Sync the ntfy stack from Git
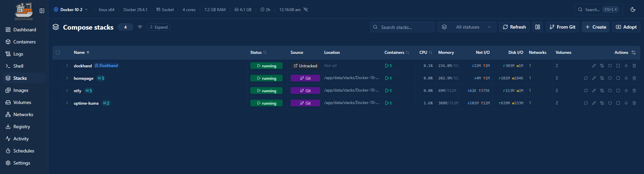 click(586, 91)
